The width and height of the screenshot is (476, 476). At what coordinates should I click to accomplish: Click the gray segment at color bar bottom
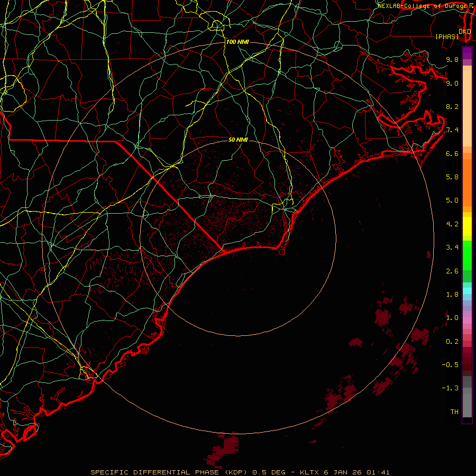tap(467, 405)
